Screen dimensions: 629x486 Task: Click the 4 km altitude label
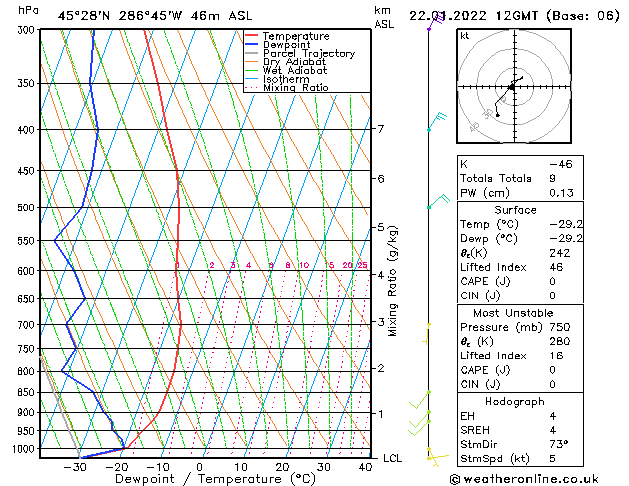380,275
